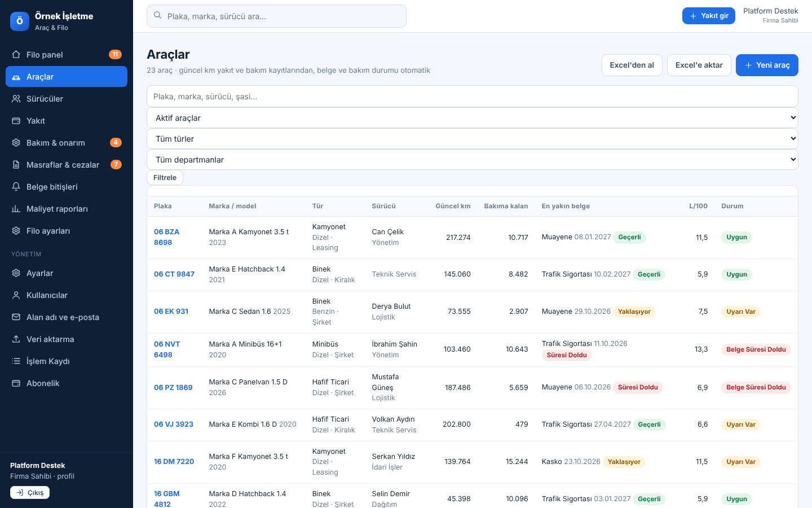Open the Tüm türler type dropdown
Screen dimensions: 812x508
[473, 139]
